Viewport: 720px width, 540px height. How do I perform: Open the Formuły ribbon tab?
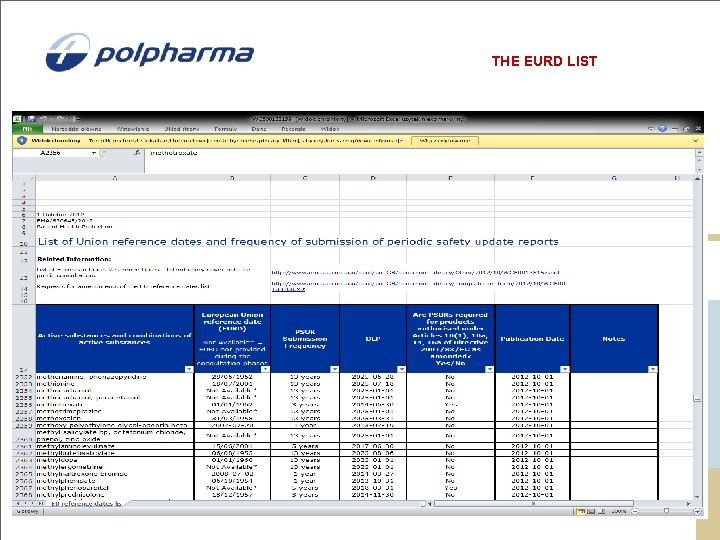[x=225, y=129]
